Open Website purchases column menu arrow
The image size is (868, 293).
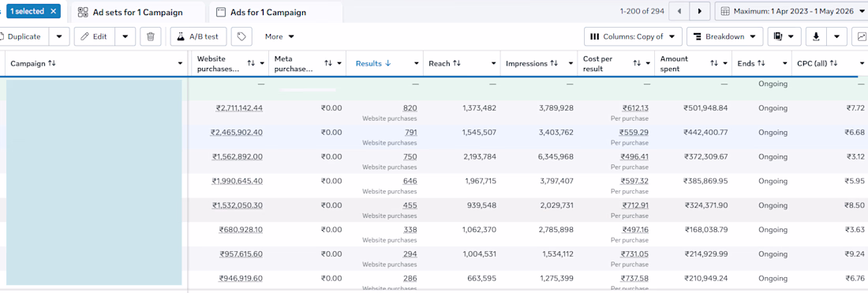point(262,64)
